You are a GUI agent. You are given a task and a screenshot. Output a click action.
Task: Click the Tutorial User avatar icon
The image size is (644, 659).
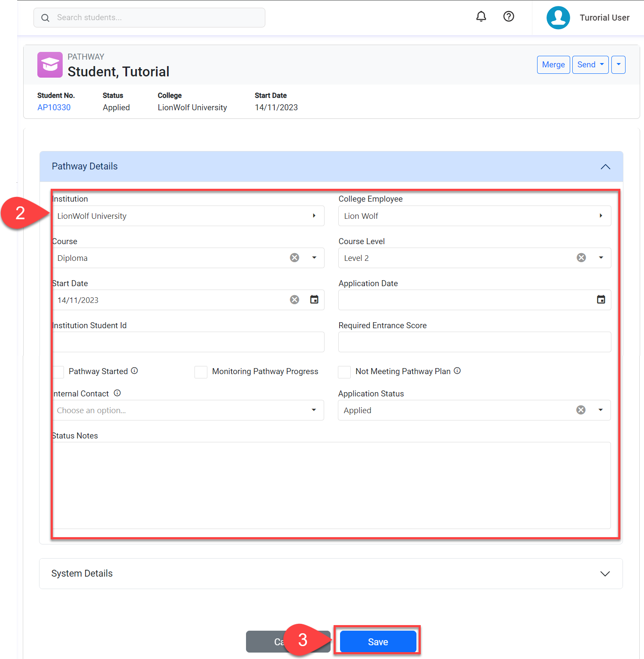click(558, 18)
